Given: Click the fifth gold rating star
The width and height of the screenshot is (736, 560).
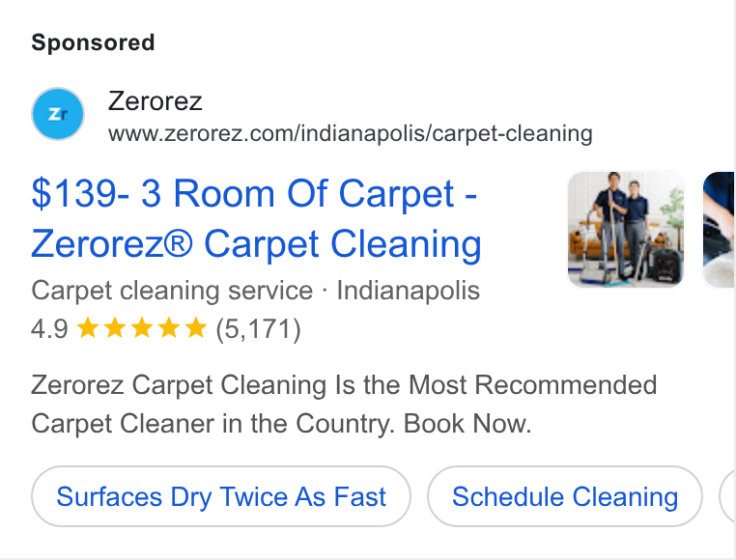Looking at the screenshot, I should click(x=196, y=327).
